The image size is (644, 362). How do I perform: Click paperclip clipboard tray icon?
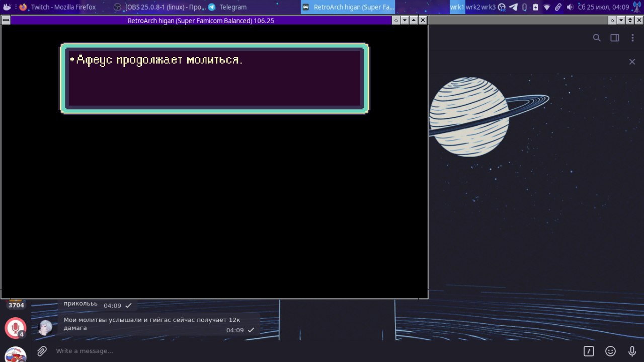pyautogui.click(x=558, y=7)
